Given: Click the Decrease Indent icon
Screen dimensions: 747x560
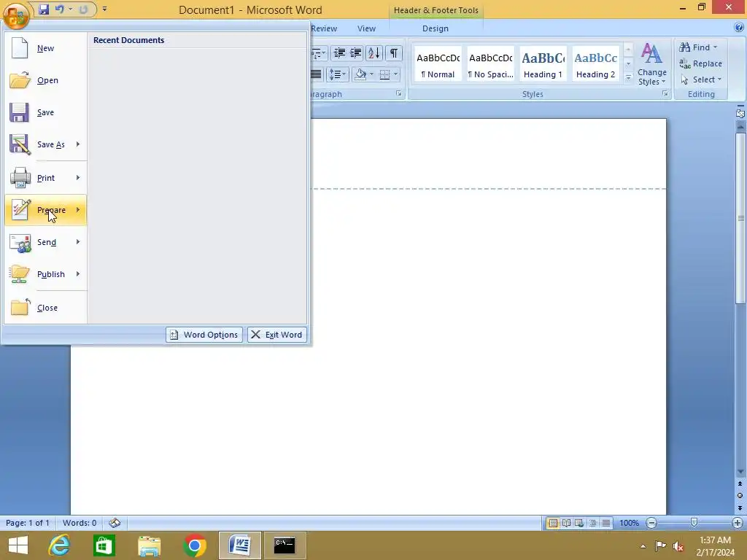Looking at the screenshot, I should (x=339, y=52).
